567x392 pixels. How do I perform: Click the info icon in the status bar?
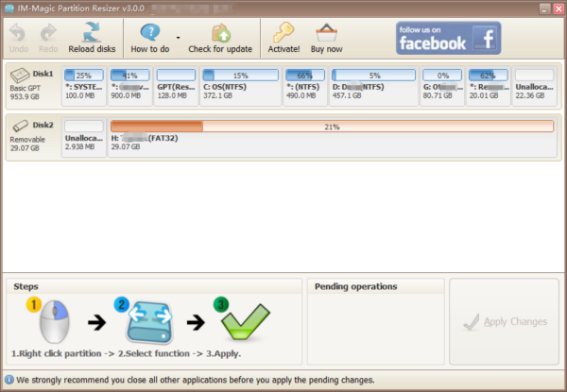pyautogui.click(x=9, y=380)
